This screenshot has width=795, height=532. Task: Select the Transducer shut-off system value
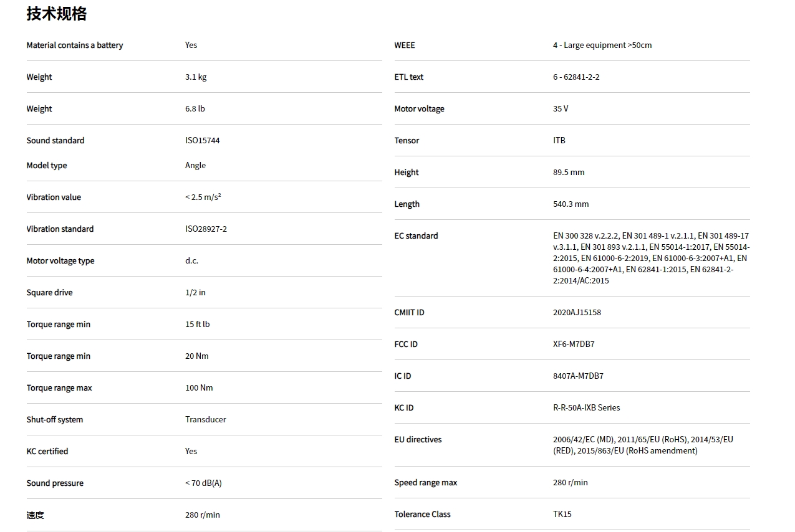[206, 420]
